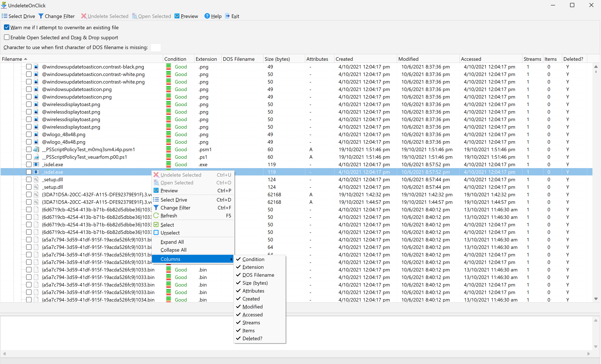Click the Change Filter funnel icon
Viewport: 601px width, 364px height.
click(41, 16)
